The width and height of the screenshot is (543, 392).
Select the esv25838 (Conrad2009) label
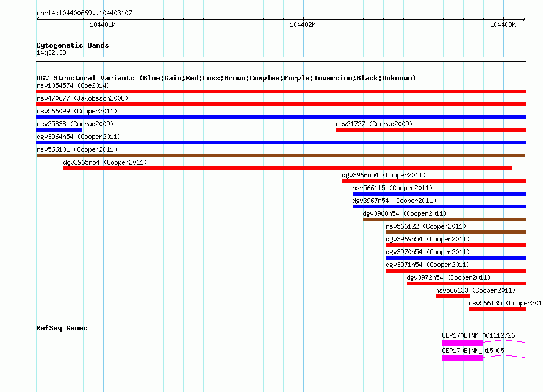click(75, 124)
